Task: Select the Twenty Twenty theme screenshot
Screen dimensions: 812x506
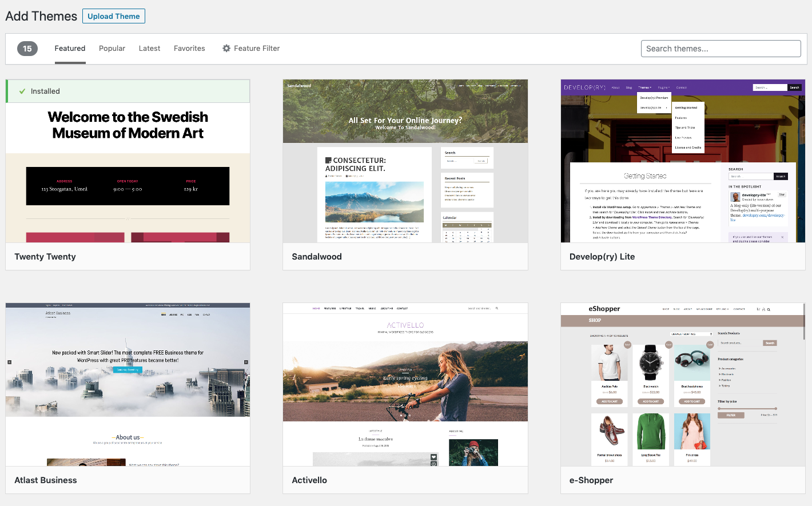Action: point(128,172)
